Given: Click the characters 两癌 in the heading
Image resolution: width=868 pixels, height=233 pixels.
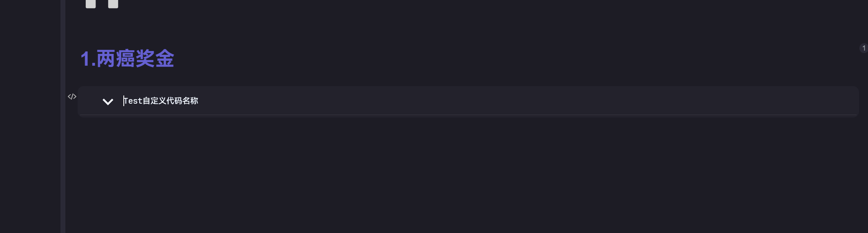Looking at the screenshot, I should pyautogui.click(x=116, y=59).
